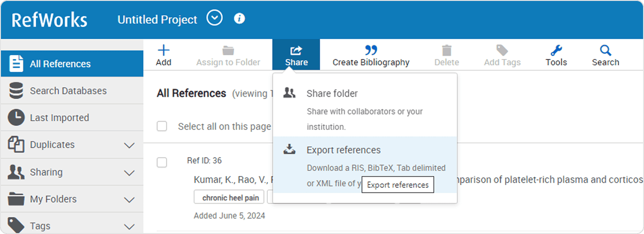The height and width of the screenshot is (234, 644).
Task: Expand the Tags chevron
Action: 130,226
